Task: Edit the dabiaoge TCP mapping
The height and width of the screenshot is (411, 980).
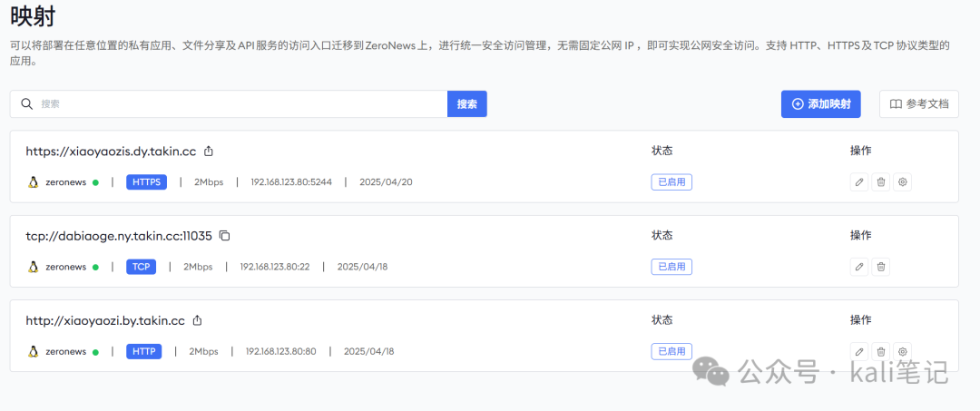Action: [x=858, y=267]
